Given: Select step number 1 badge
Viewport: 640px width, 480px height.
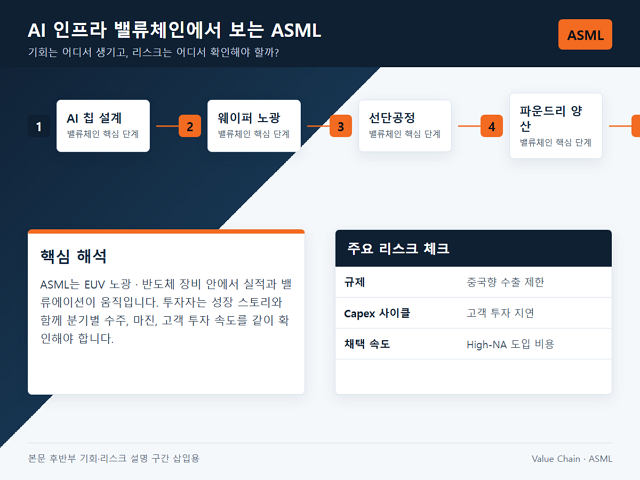Looking at the screenshot, I should 39,126.
